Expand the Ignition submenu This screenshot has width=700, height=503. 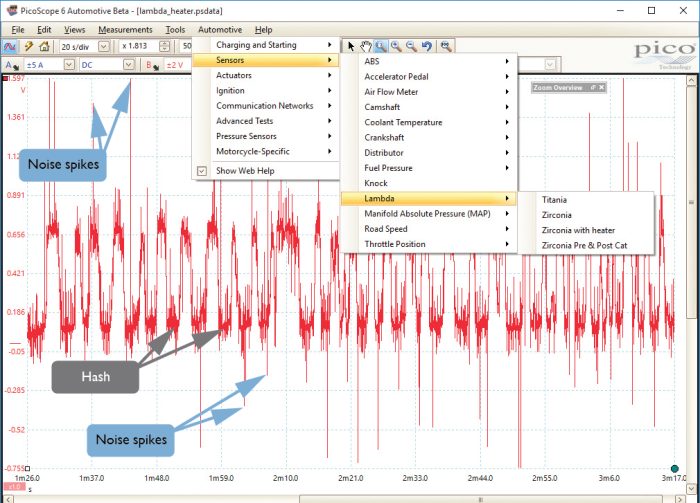[266, 91]
